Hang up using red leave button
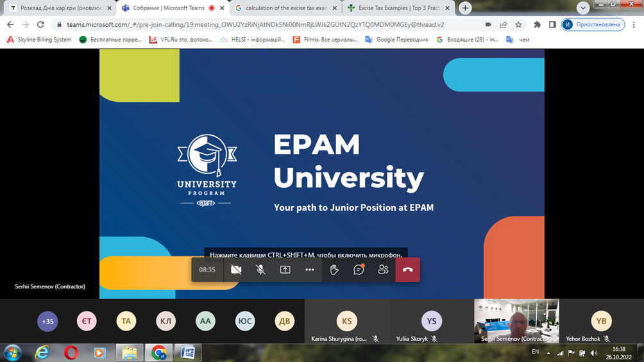The image size is (644, 362). (408, 270)
